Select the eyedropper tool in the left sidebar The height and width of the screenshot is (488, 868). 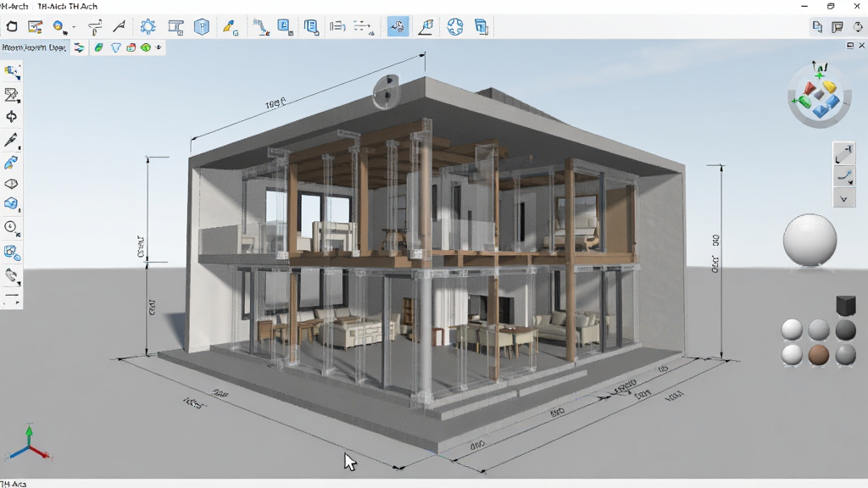click(x=11, y=140)
